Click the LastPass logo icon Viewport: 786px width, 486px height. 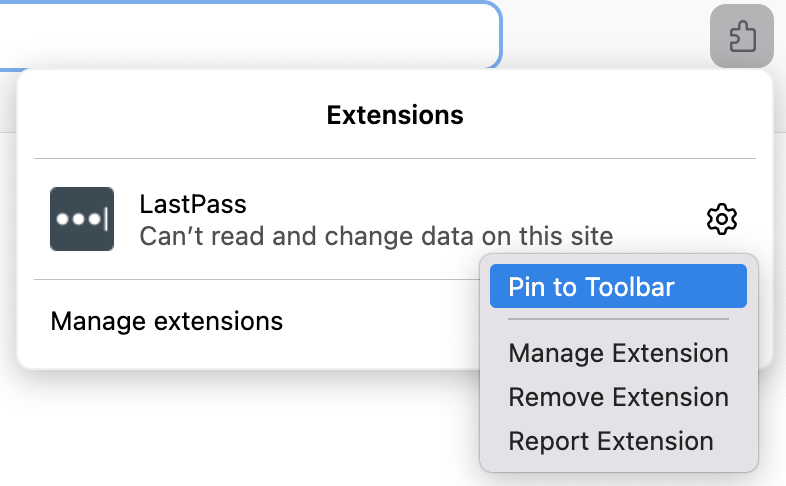tap(82, 219)
